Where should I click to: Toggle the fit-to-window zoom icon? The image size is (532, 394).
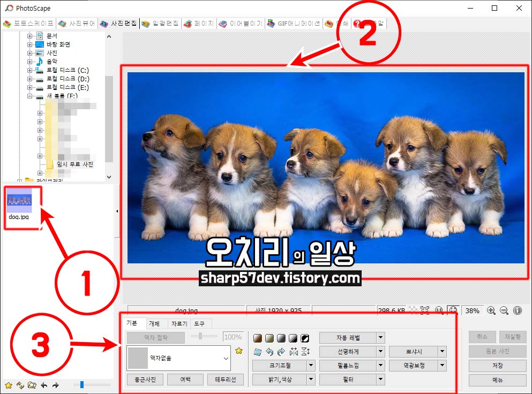[453, 310]
